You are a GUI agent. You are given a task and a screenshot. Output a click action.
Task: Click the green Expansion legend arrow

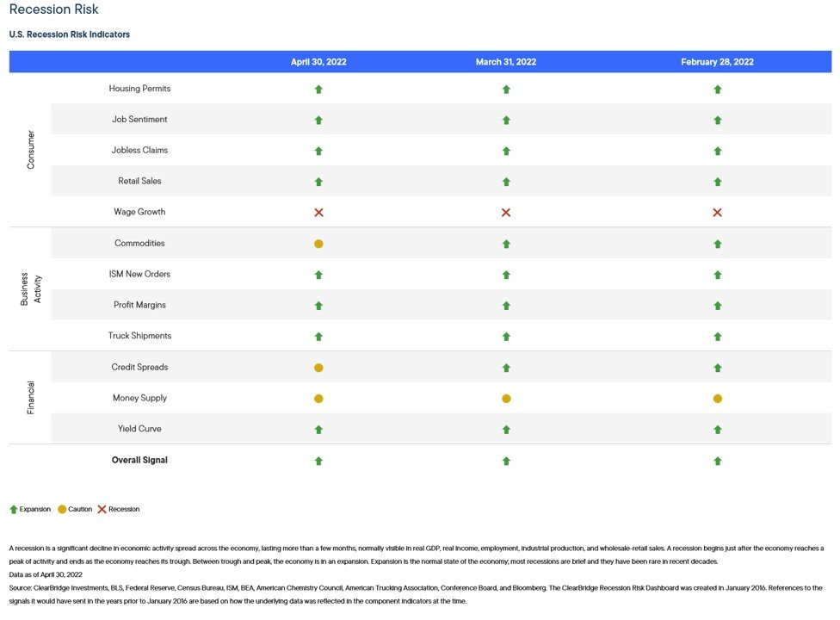click(14, 509)
